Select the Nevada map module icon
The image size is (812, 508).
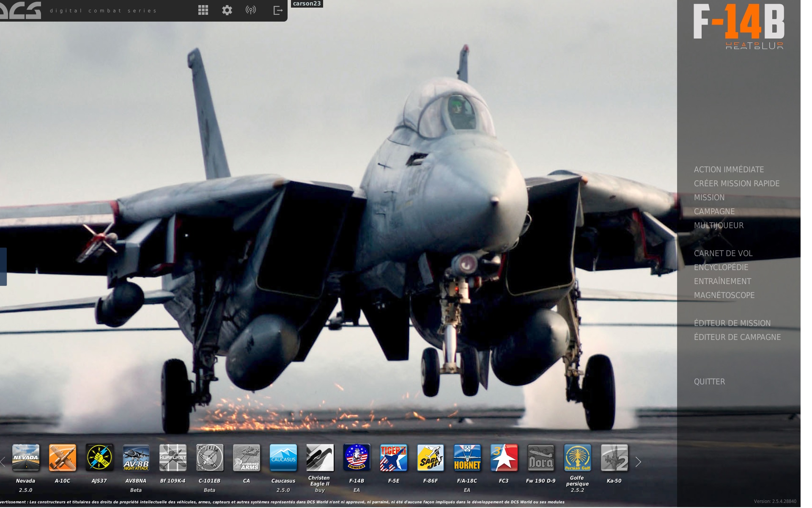[26, 458]
